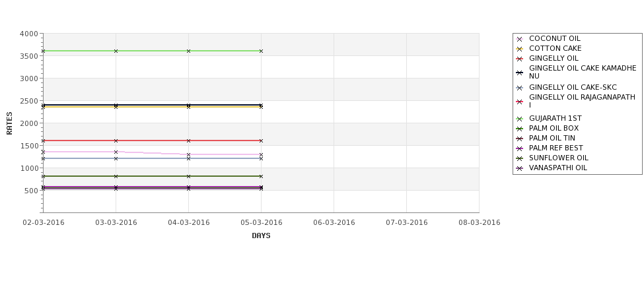This screenshot has width=644, height=283.
Task: Click the 06-03-2016 date label on x-axis
Action: coord(334,223)
